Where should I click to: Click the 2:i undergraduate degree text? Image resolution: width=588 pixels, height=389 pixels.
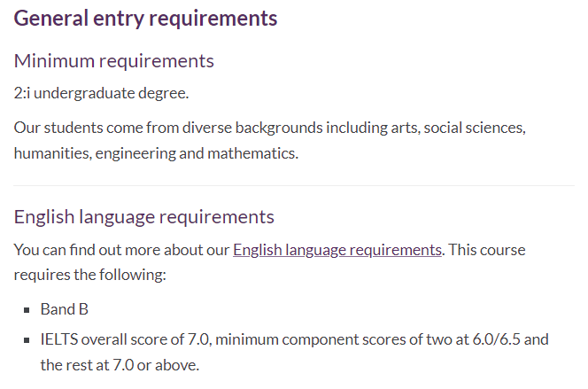(x=101, y=92)
